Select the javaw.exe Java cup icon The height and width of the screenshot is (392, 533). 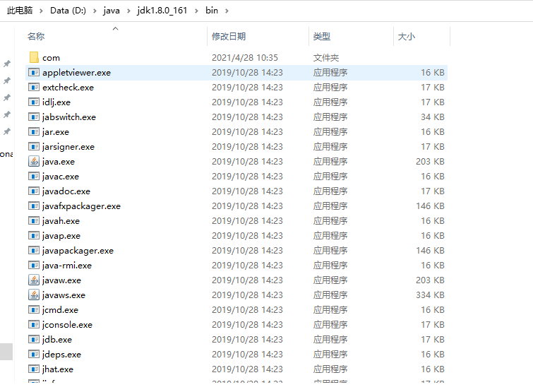tap(34, 280)
